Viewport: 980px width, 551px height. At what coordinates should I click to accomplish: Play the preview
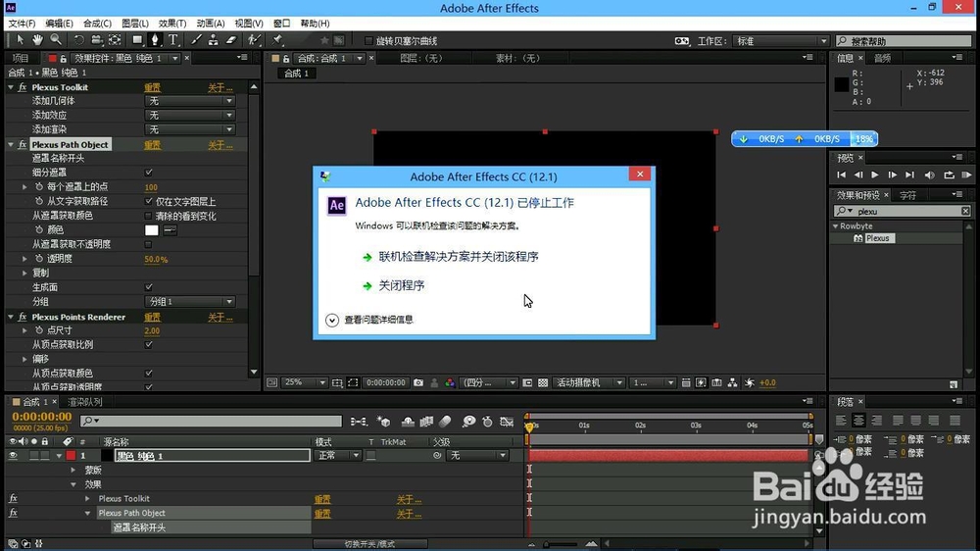875,175
